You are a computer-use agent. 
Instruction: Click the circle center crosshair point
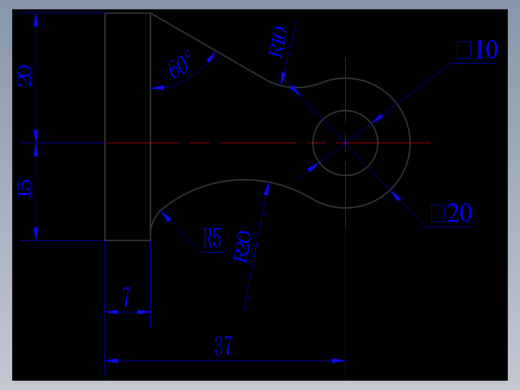coord(345,143)
